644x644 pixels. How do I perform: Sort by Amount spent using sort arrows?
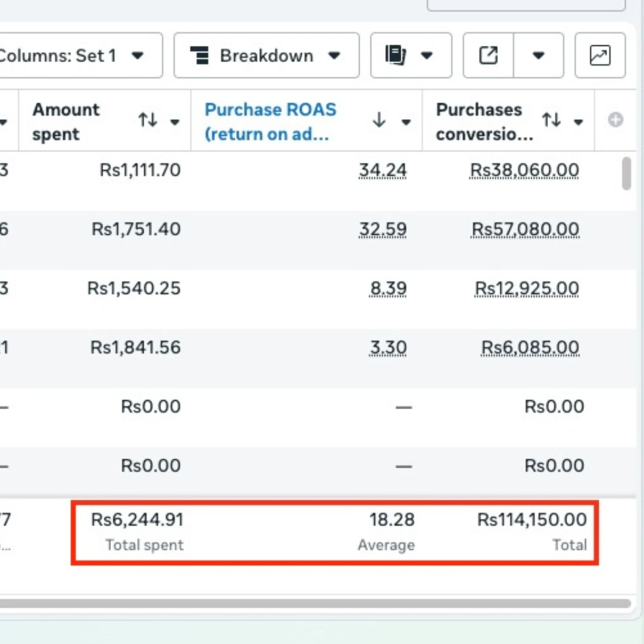coord(148,121)
